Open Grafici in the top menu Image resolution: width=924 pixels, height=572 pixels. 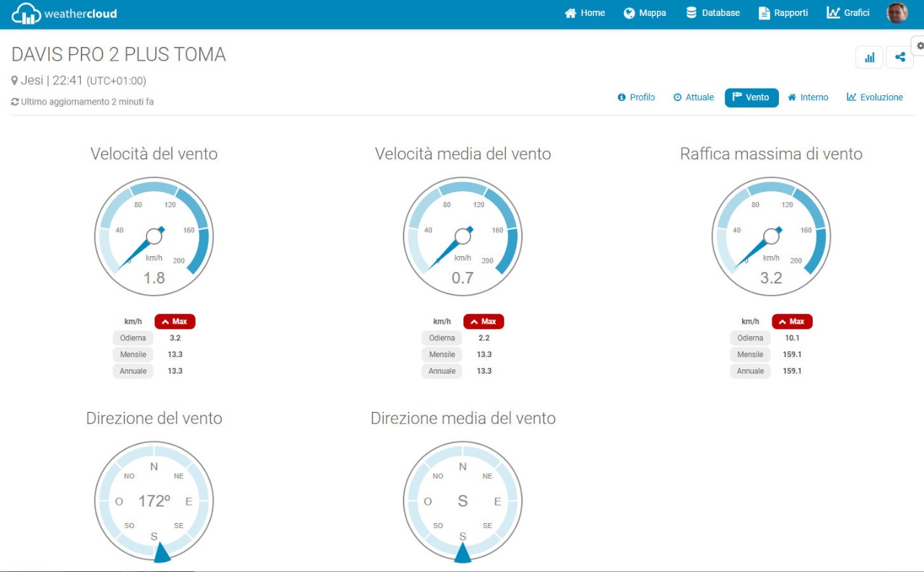[x=848, y=13]
